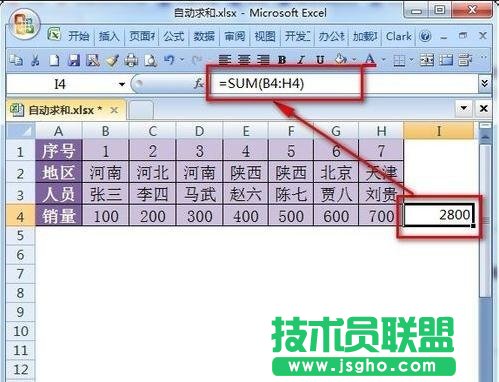The height and width of the screenshot is (382, 499).
Task: Close the 自动求和.xlsx document tab
Action: (x=114, y=110)
